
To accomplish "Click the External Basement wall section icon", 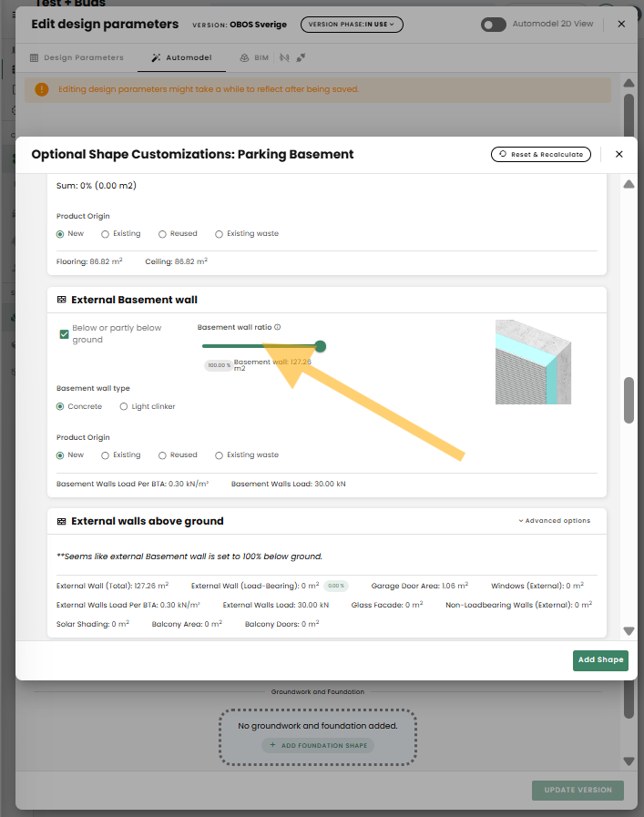I will (62, 300).
